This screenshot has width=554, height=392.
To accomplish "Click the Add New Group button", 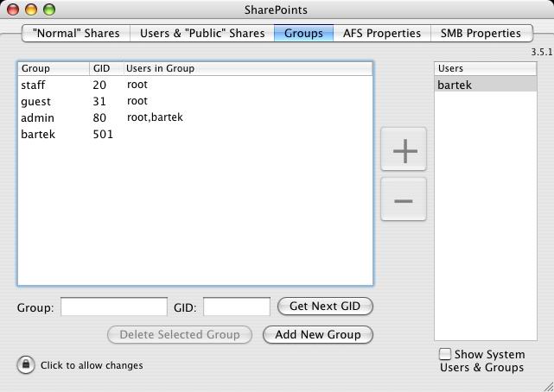I will click(x=317, y=334).
